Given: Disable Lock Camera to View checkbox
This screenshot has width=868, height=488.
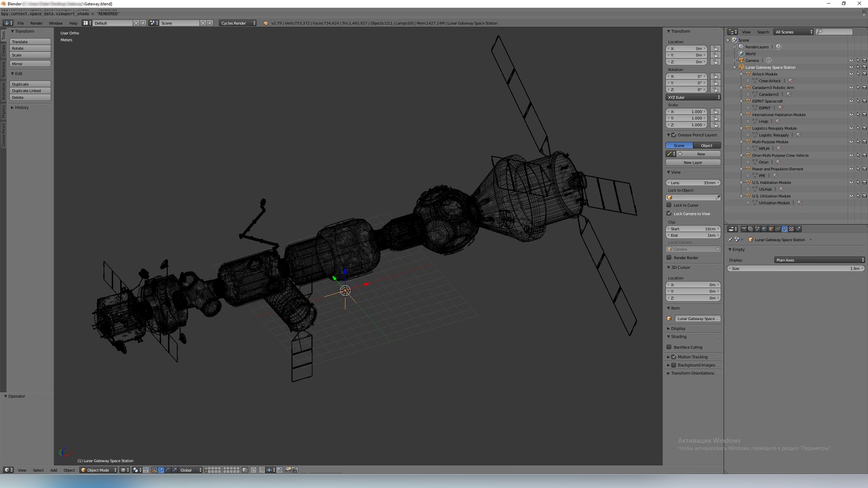Looking at the screenshot, I should 669,213.
